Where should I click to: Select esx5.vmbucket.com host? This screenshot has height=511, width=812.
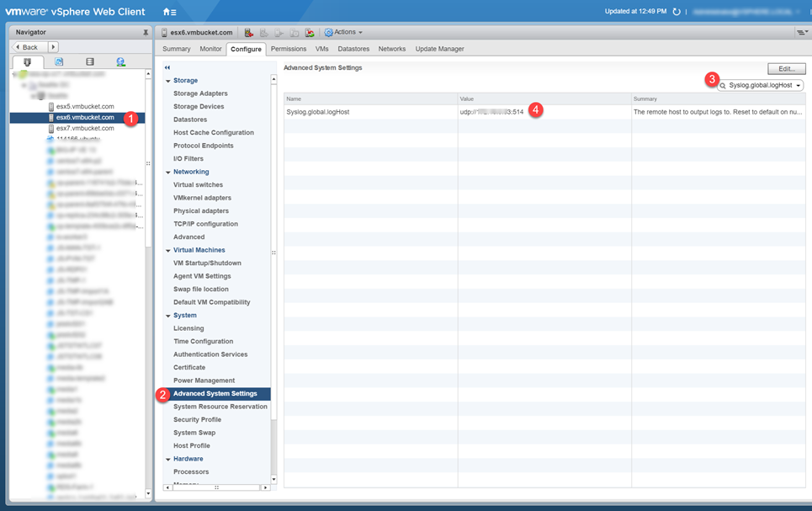point(85,107)
